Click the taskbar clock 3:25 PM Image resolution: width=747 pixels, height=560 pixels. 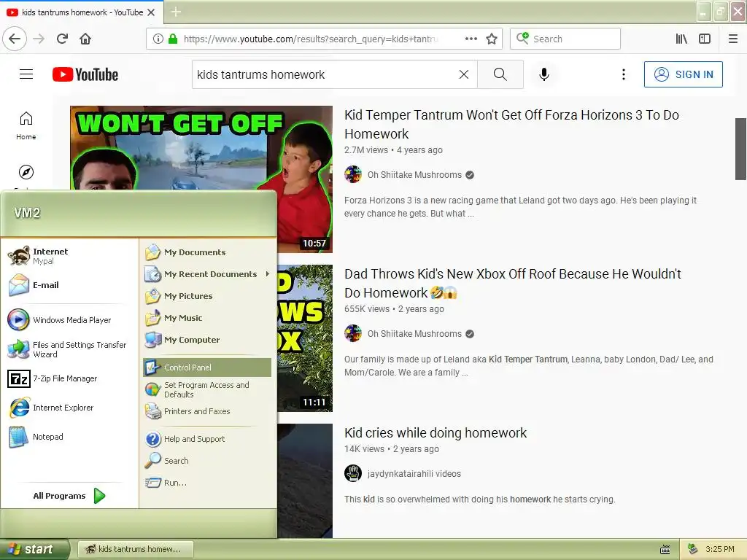[720, 550]
